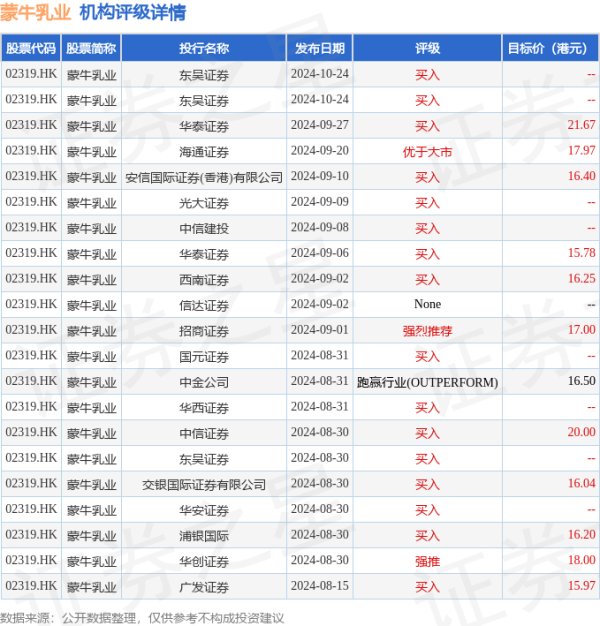Click the 发布日期 column header
The width and height of the screenshot is (600, 626).
coord(319,48)
